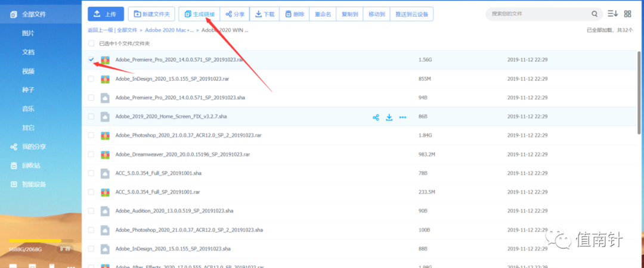644x268 pixels.
Task: Check the Home_Screen_FIX .sha checkbox
Action: 91,117
